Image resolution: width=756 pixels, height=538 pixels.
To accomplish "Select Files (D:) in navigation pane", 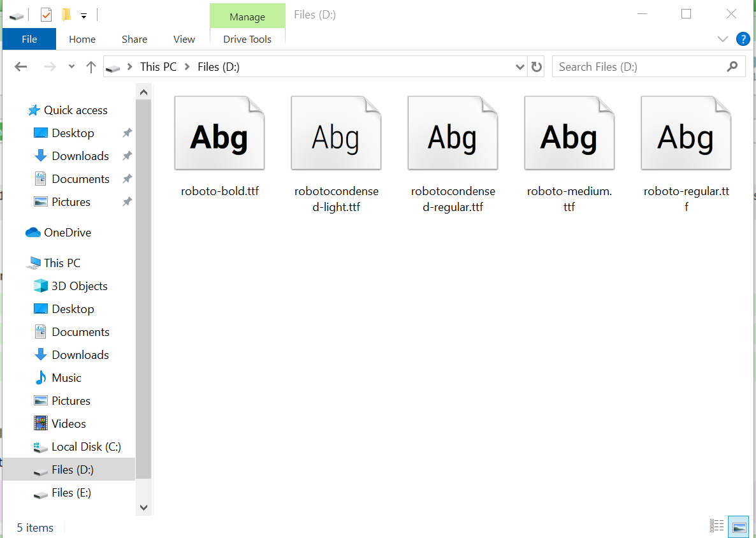I will (x=69, y=470).
